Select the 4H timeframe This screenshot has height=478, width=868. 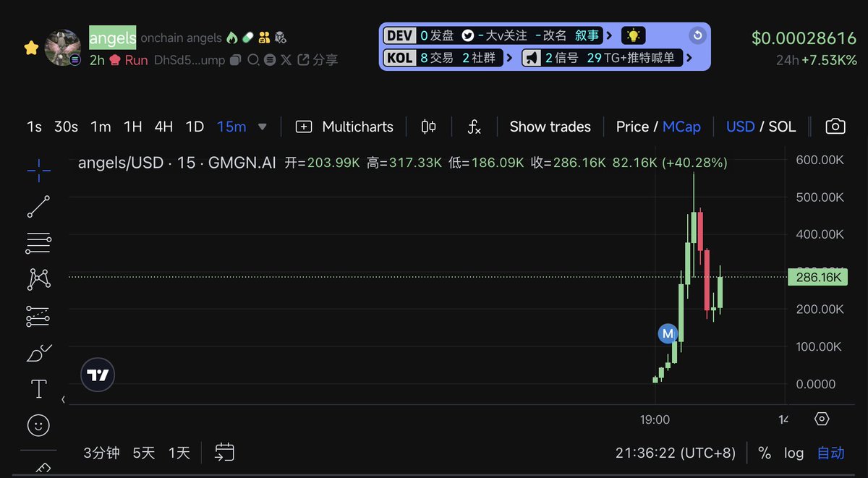[x=163, y=127]
